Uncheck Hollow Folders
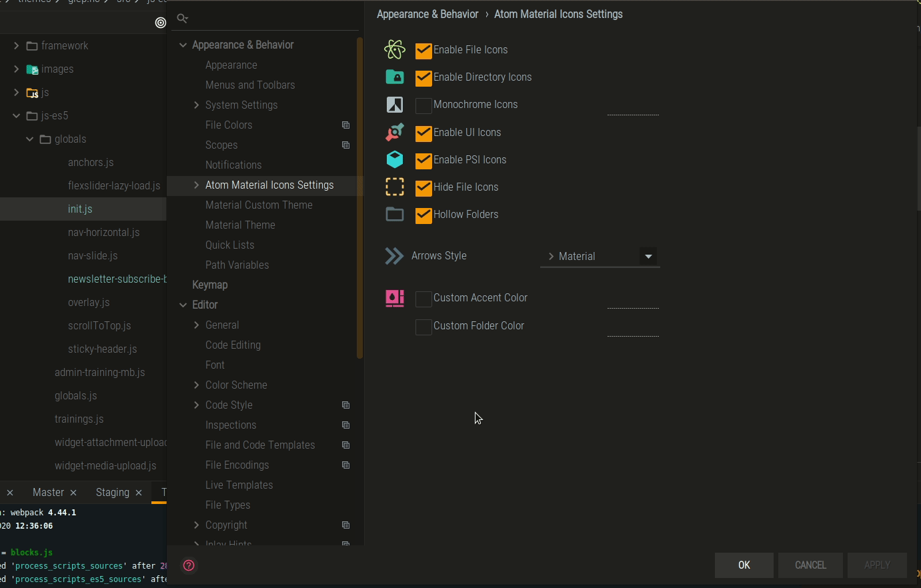921x588 pixels. [423, 215]
